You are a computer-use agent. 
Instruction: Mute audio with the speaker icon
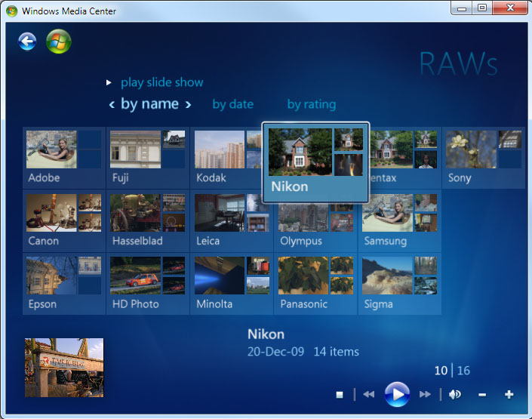tap(454, 394)
